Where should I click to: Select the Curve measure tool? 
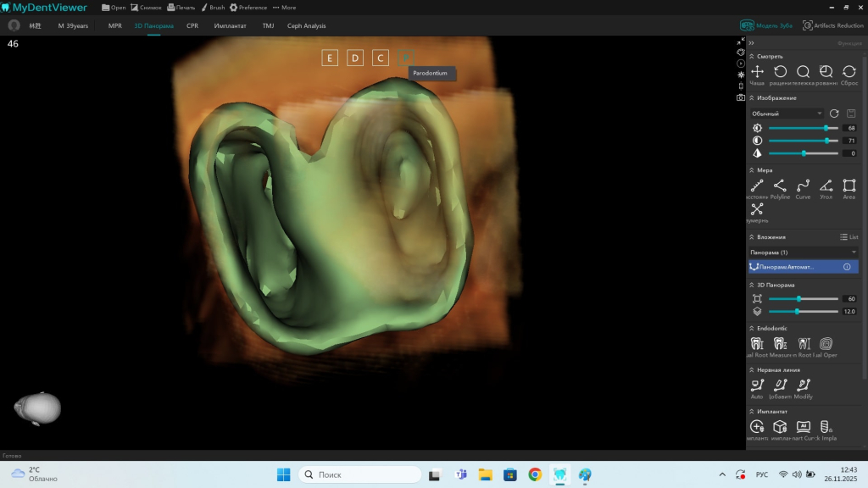tap(803, 186)
